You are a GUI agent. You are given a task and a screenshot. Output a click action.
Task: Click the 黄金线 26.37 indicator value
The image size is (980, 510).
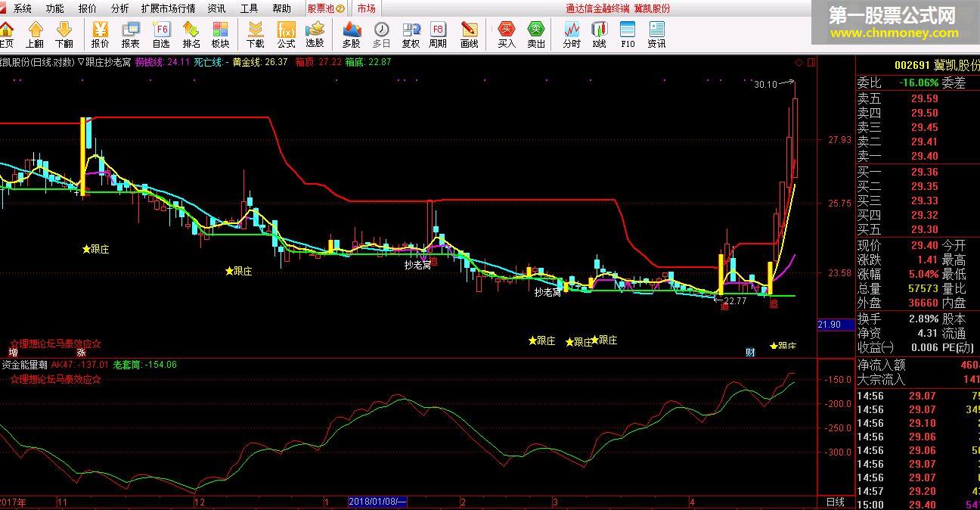(259, 62)
